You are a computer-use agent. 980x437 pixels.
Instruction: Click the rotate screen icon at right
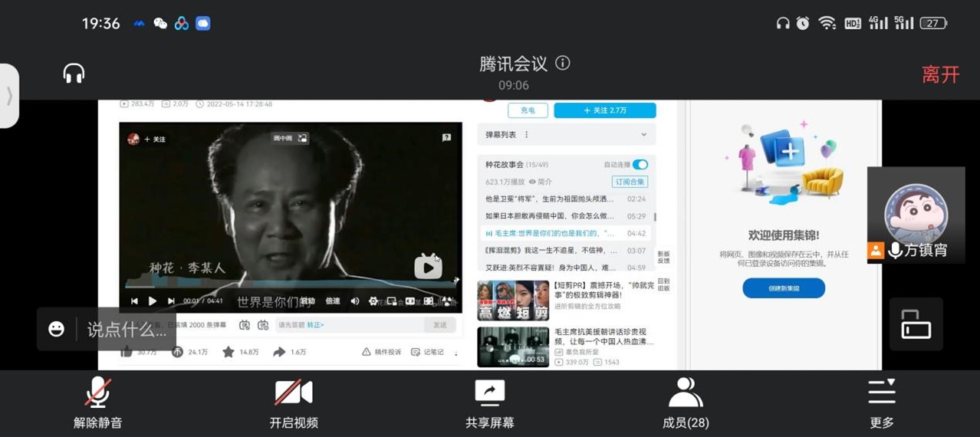click(x=916, y=324)
